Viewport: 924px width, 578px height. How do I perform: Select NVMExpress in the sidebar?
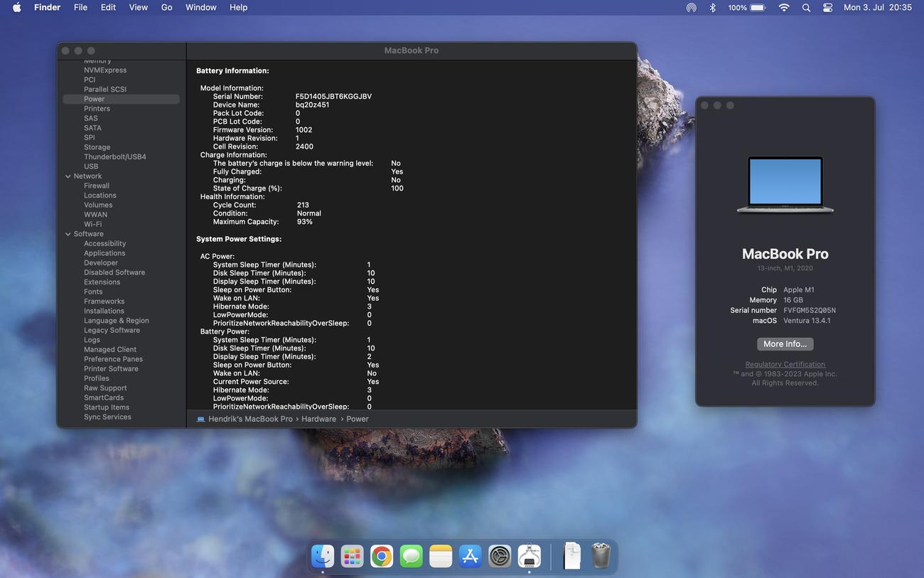tap(105, 70)
